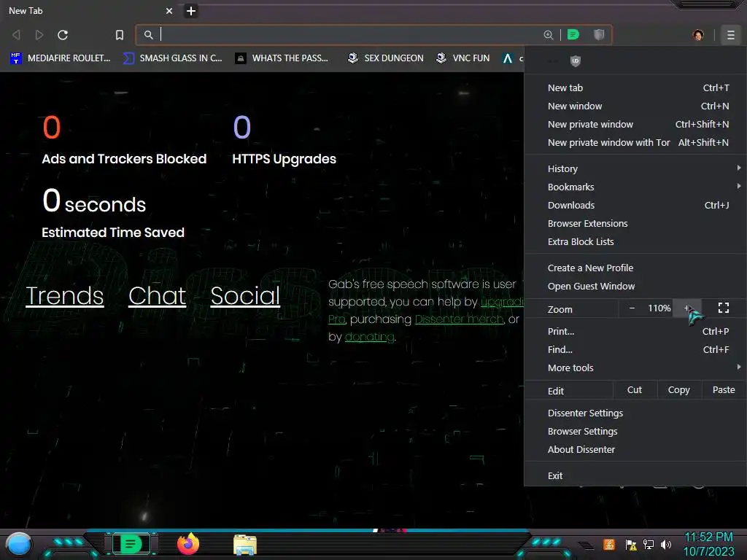Select Create a New Profile
This screenshot has width=747, height=560.
[x=635, y=268]
